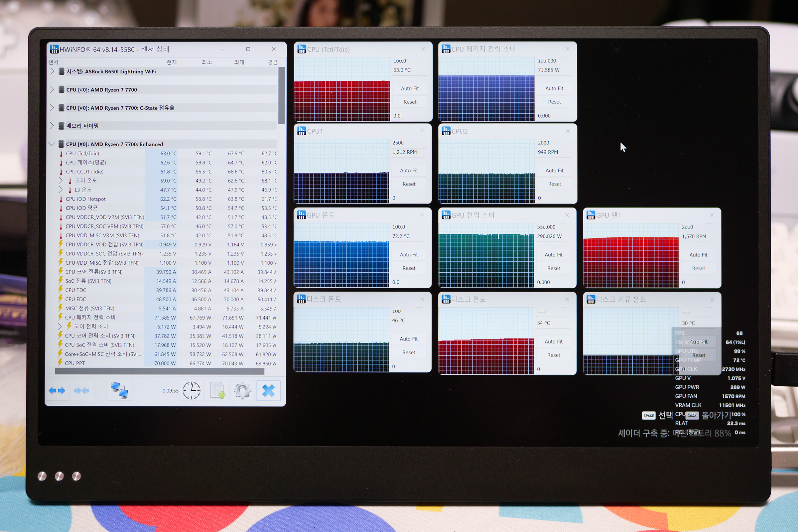Click the blue X close sensors icon
Screen dimensions: 798x532
click(268, 390)
